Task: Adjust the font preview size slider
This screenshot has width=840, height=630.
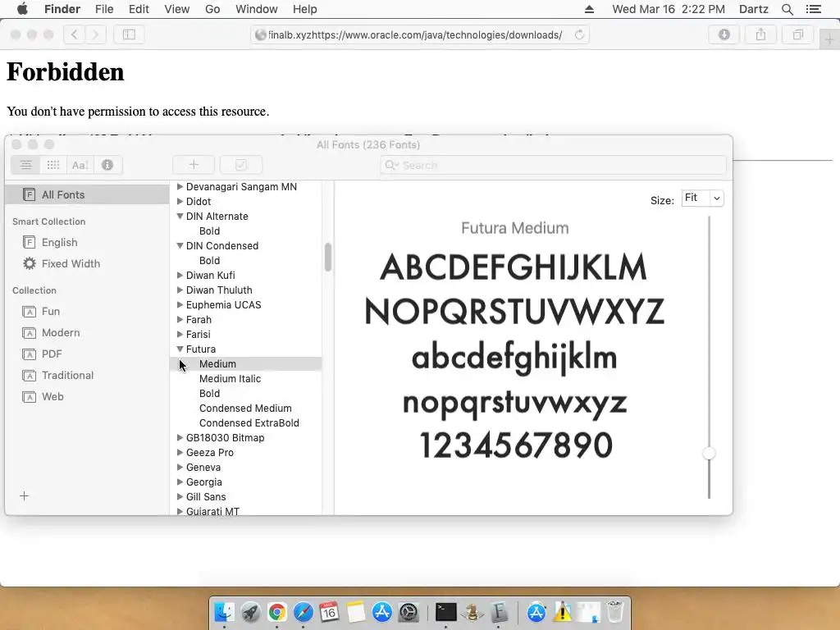Action: click(x=709, y=453)
